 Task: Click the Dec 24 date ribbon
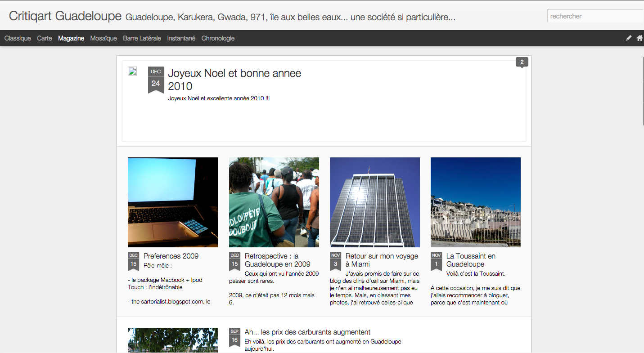[x=156, y=80]
